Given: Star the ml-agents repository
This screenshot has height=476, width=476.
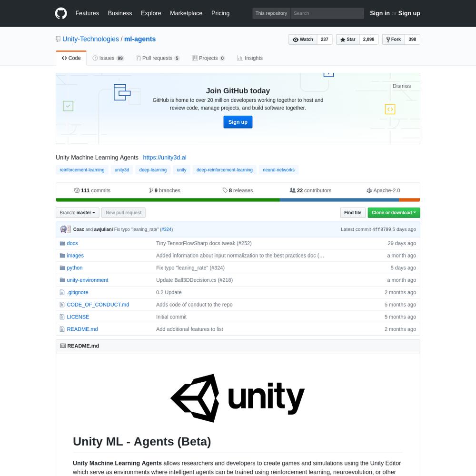Looking at the screenshot, I should [x=348, y=40].
